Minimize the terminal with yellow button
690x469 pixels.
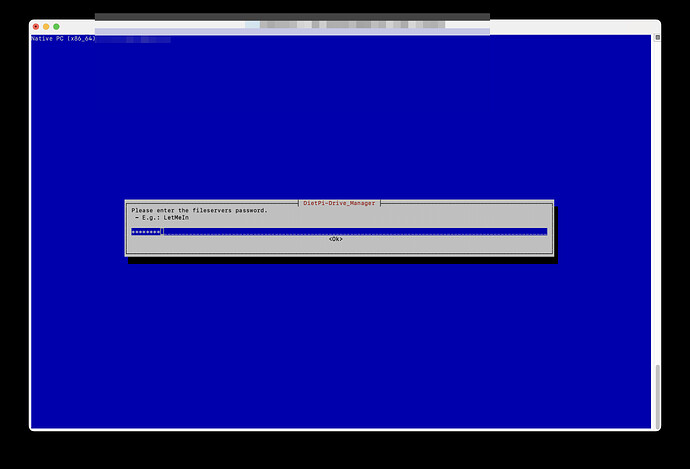tap(46, 25)
